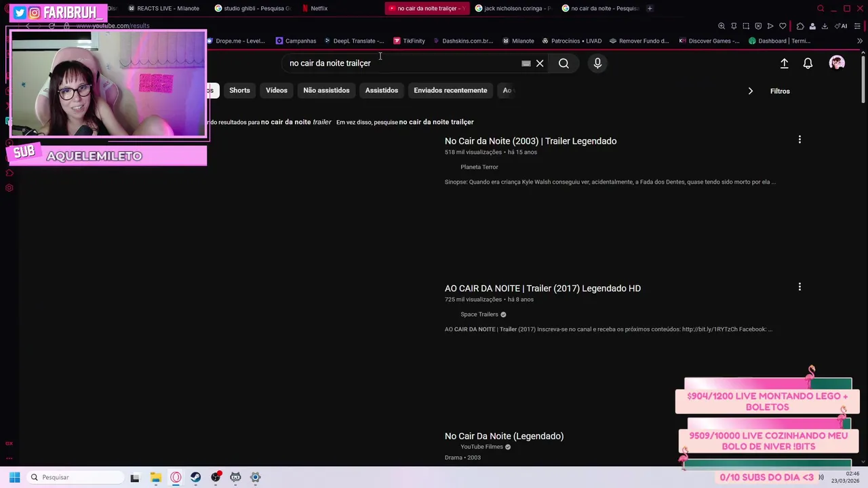Click the YouTube search magnifier button
Image resolution: width=868 pixels, height=488 pixels.
(564, 63)
